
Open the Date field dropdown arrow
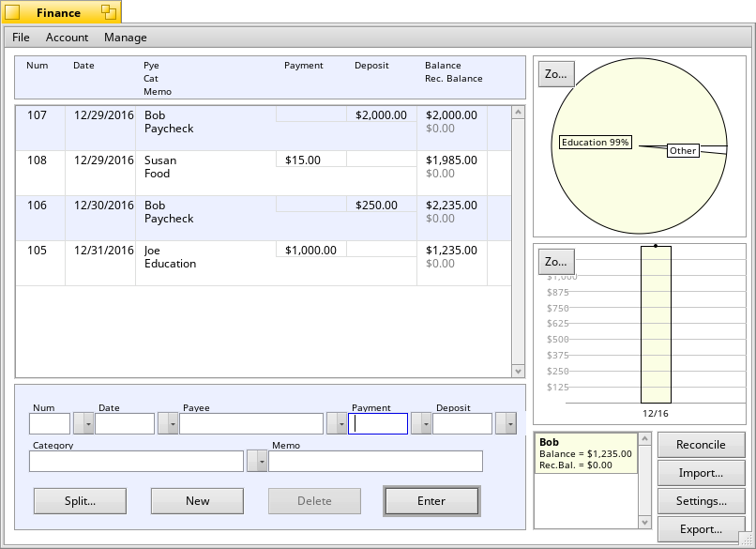168,424
